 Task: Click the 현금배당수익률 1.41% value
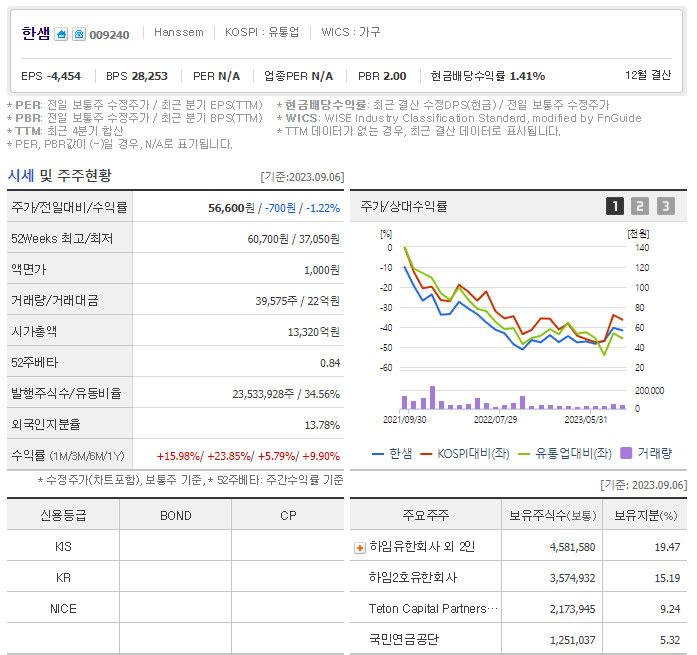tap(527, 76)
